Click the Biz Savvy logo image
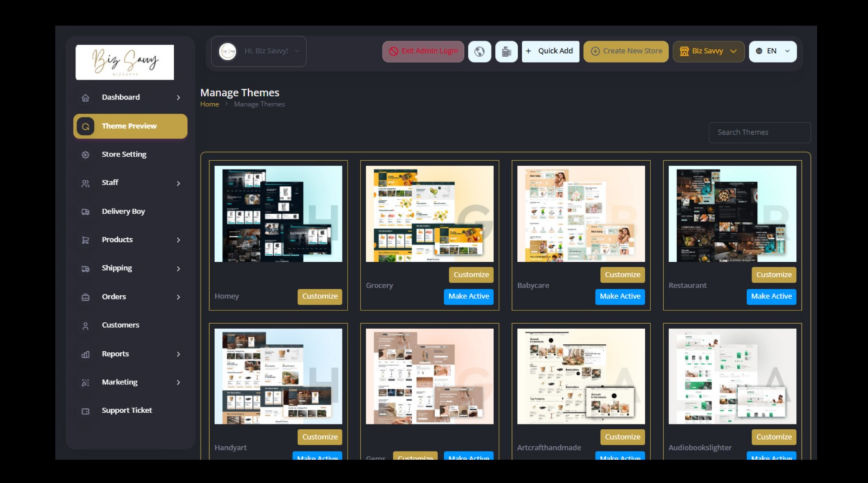This screenshot has height=483, width=868. (124, 62)
